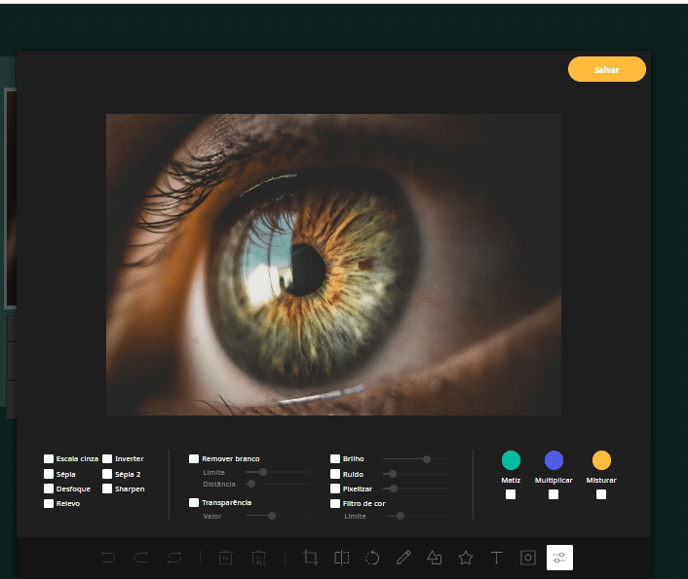Turn on the Sharpen filter

point(107,489)
